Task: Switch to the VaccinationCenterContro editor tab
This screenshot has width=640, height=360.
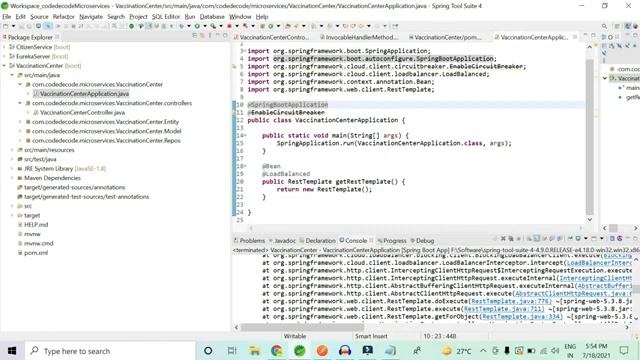Action: (271, 37)
